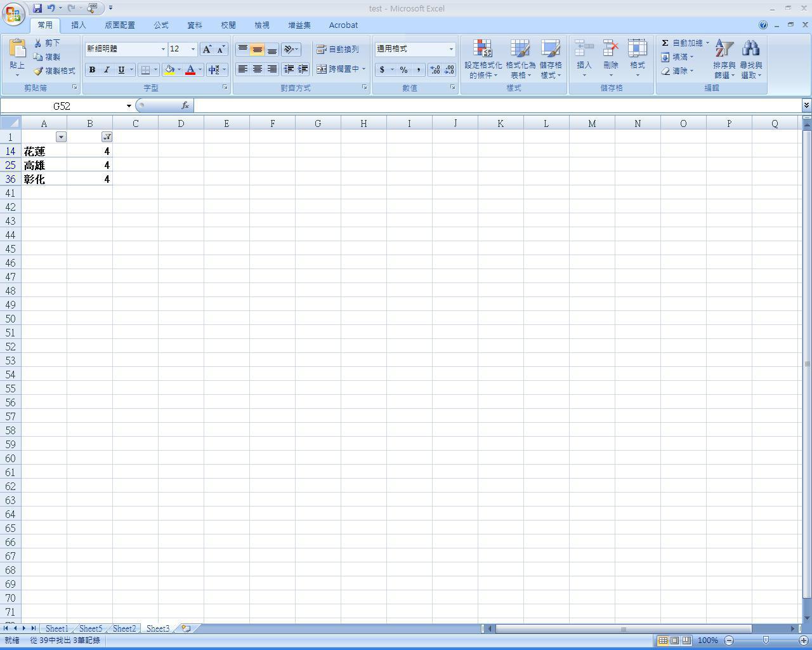Copy selection using 複製
The image size is (812, 650).
47,57
